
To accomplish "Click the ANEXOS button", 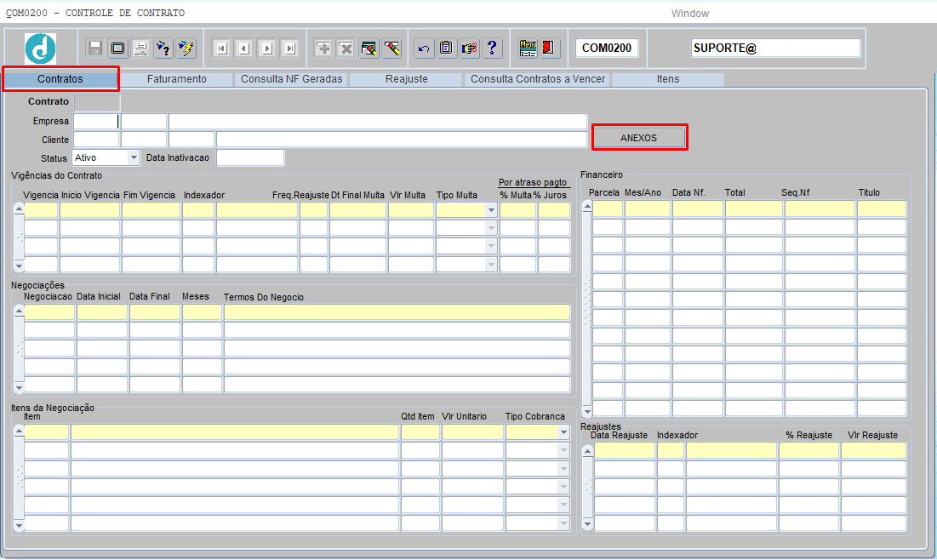I will coord(639,138).
